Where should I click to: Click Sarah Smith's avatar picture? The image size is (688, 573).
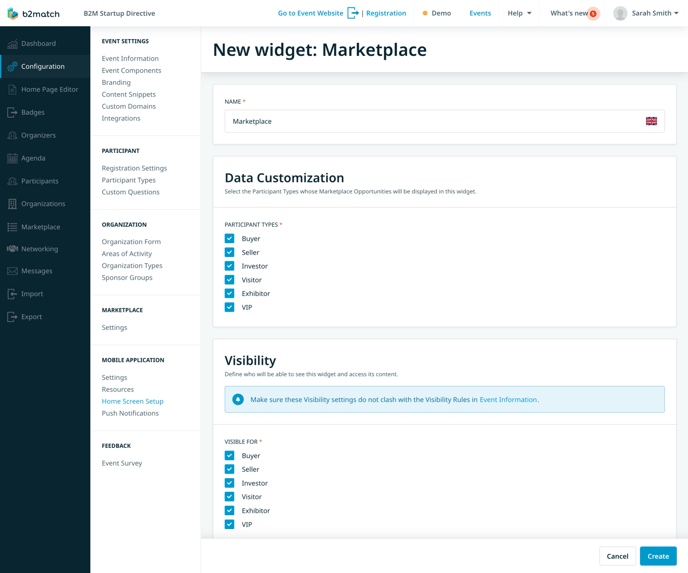[620, 13]
